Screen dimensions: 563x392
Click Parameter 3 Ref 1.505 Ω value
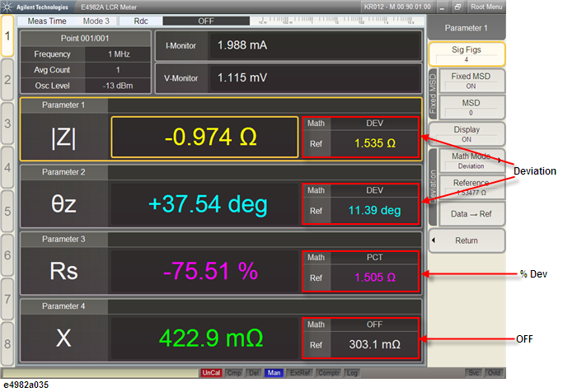[x=374, y=278]
